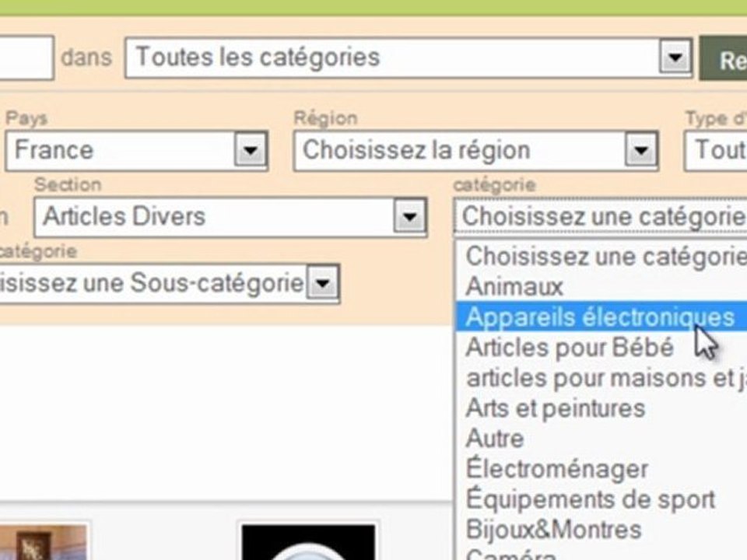The height and width of the screenshot is (560, 747).
Task: Open the Type dropdown showing 'Tout'
Action: click(716, 150)
